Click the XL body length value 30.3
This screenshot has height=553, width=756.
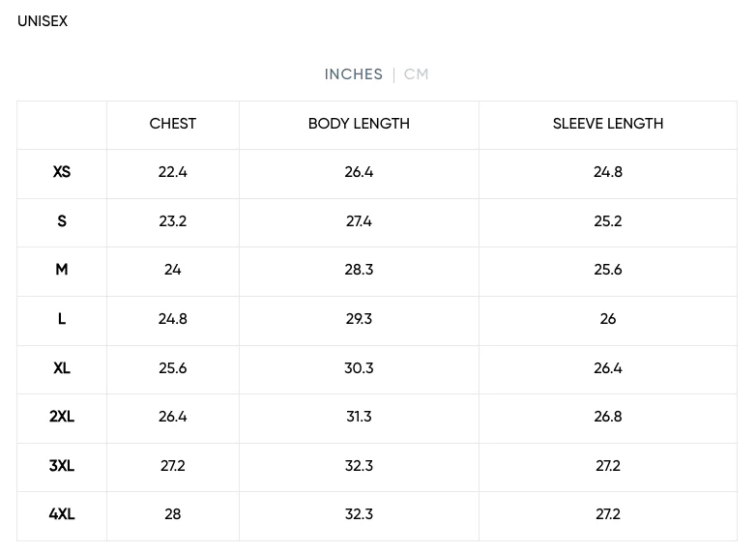359,368
